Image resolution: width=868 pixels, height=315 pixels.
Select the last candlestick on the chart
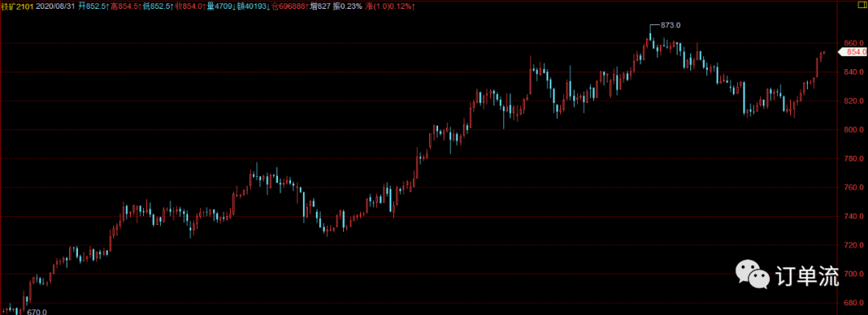[x=825, y=52]
